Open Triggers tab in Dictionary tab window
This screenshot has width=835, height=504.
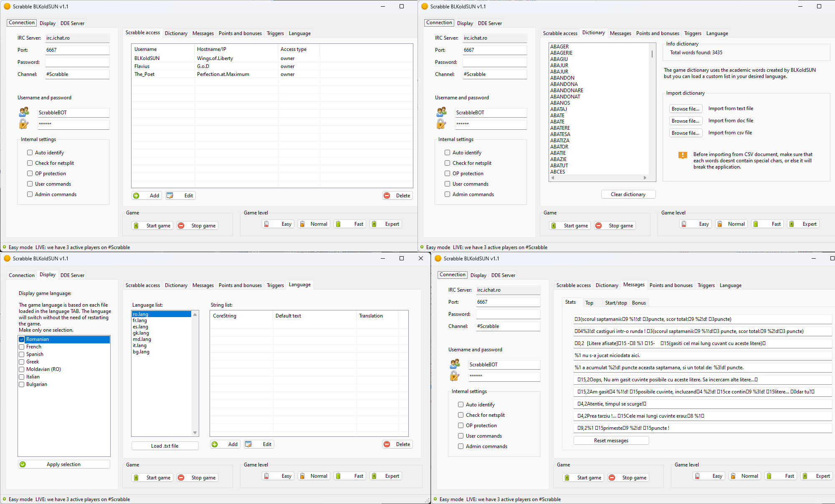[693, 33]
